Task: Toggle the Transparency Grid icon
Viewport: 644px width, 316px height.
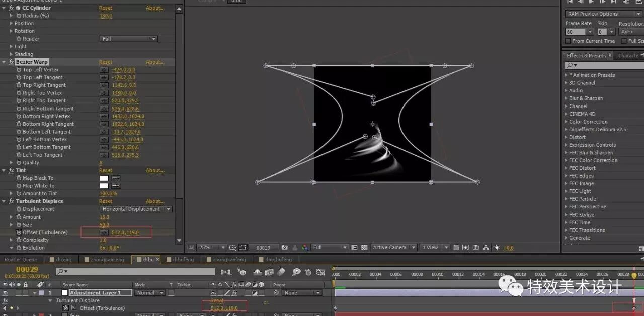Action: [364, 248]
